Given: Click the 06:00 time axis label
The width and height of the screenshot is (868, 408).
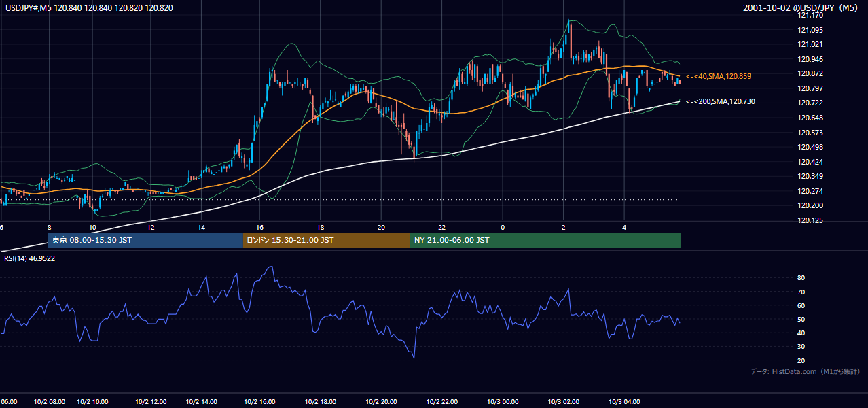Looking at the screenshot, I should [9, 401].
